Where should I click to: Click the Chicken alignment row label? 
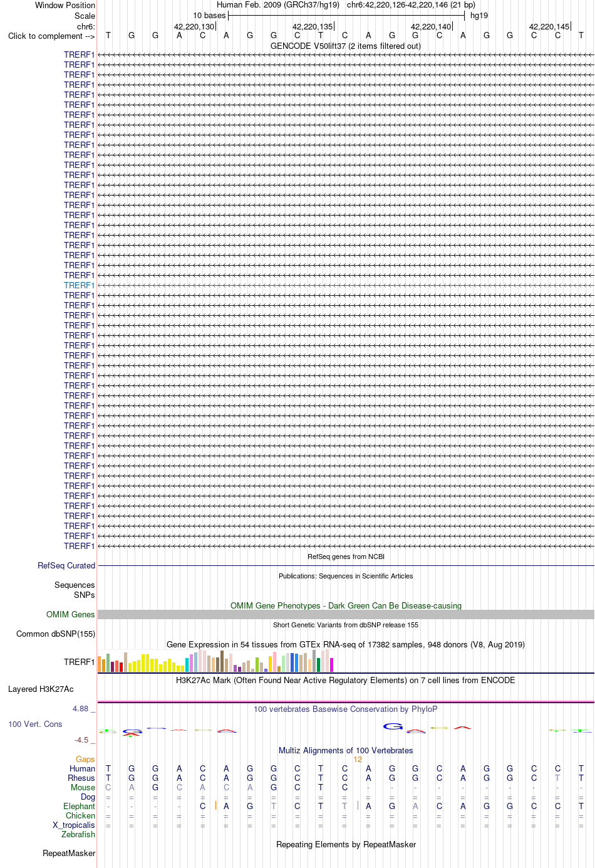(x=80, y=815)
